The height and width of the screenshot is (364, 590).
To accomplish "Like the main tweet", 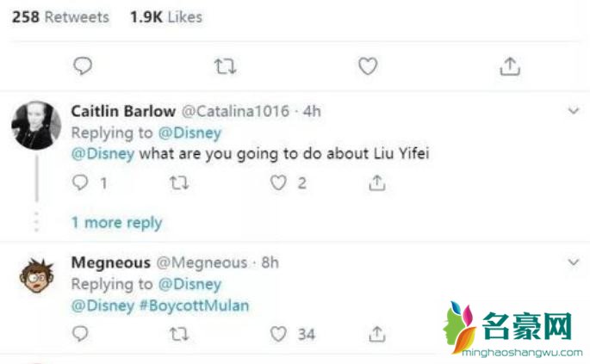I will [x=368, y=65].
